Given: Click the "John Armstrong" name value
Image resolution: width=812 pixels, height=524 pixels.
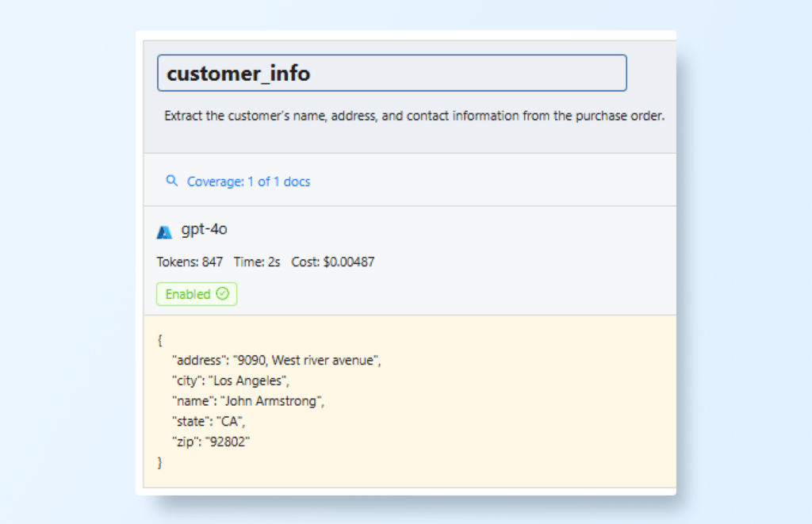Looking at the screenshot, I should 271,402.
